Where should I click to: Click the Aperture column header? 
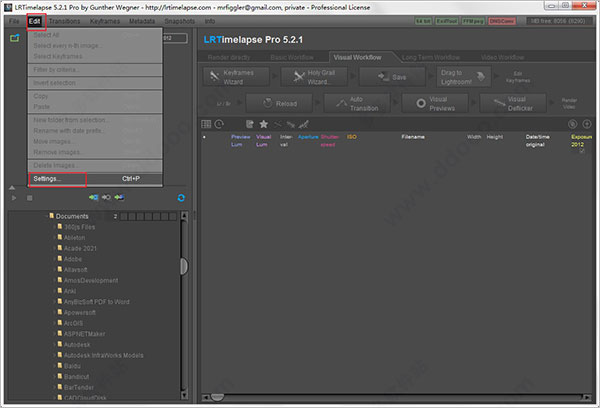[x=308, y=137]
